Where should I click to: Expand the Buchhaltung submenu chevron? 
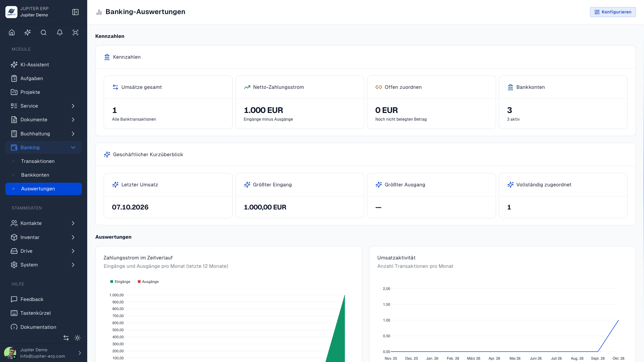coord(73,134)
